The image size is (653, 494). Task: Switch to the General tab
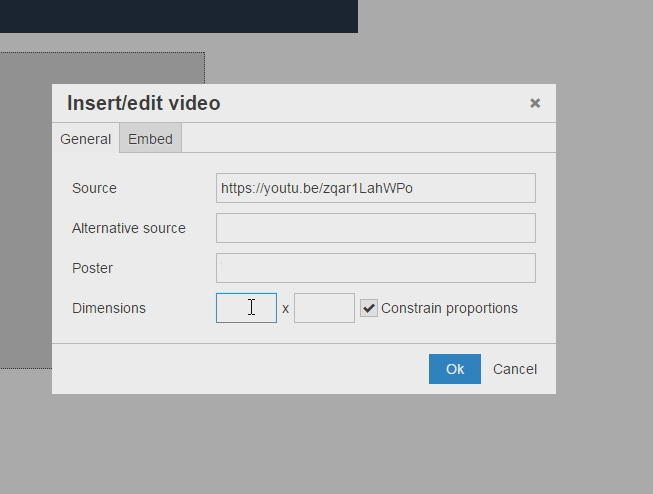[85, 139]
